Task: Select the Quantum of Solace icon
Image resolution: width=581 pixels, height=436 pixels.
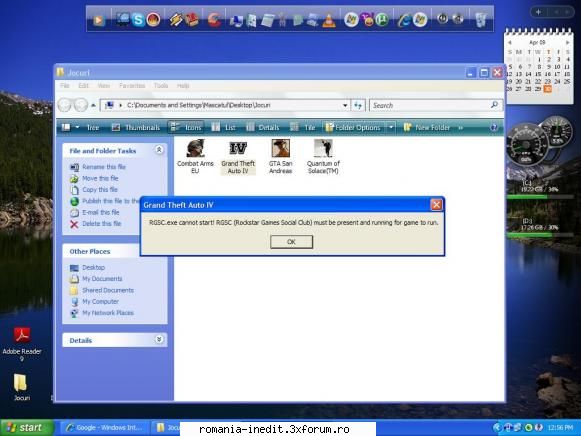Action: point(323,157)
